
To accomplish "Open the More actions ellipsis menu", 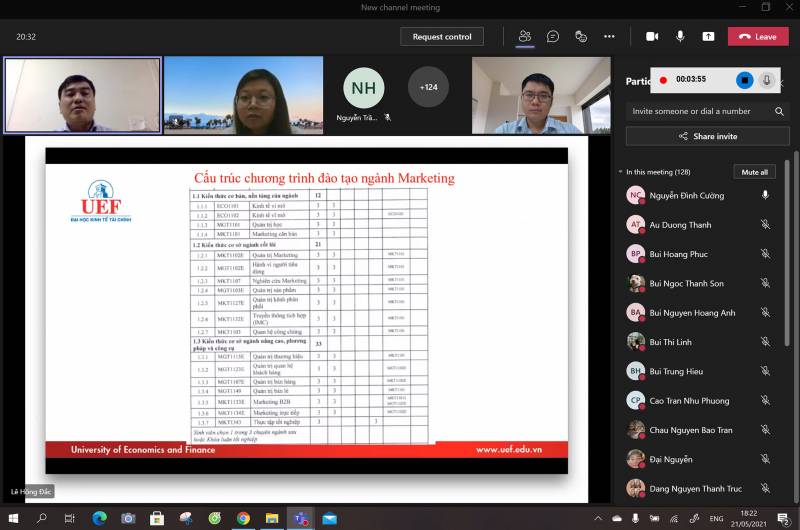I will [609, 36].
